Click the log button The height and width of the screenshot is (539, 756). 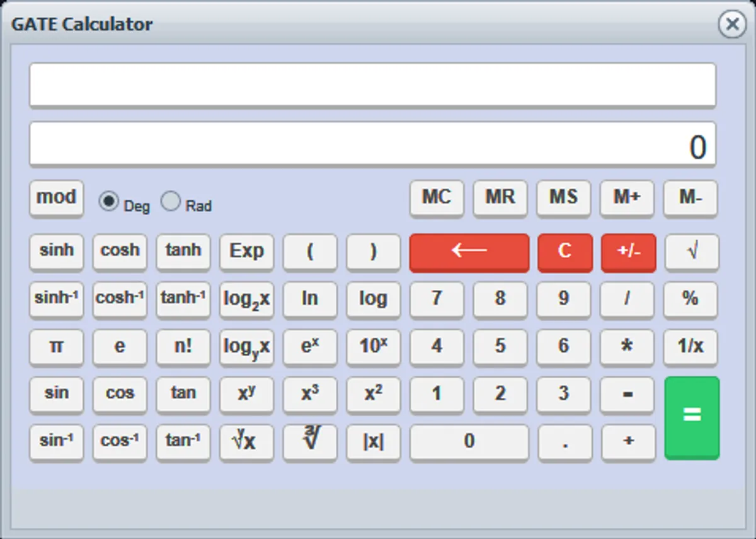[x=373, y=299]
